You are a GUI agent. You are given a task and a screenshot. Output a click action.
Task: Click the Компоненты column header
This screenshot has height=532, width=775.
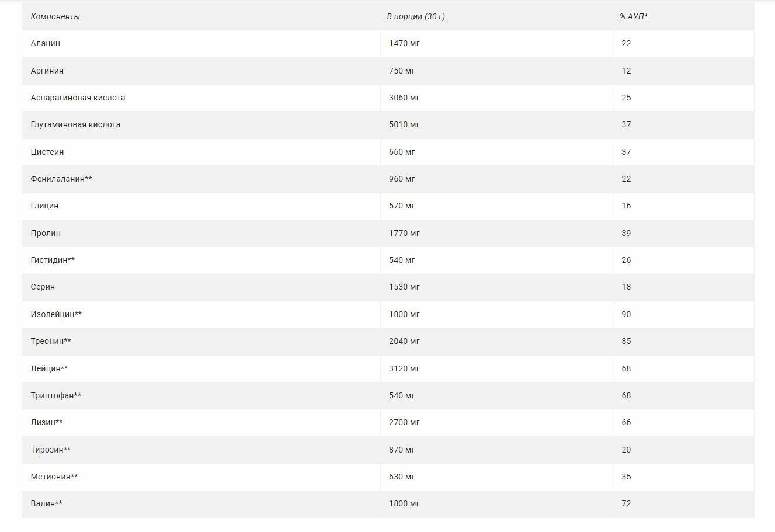coord(55,16)
